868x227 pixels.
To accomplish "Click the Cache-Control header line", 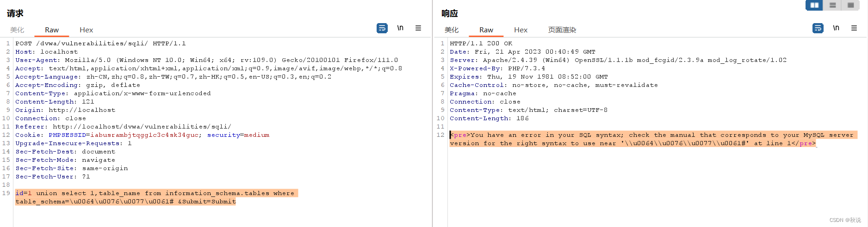I will (x=554, y=85).
